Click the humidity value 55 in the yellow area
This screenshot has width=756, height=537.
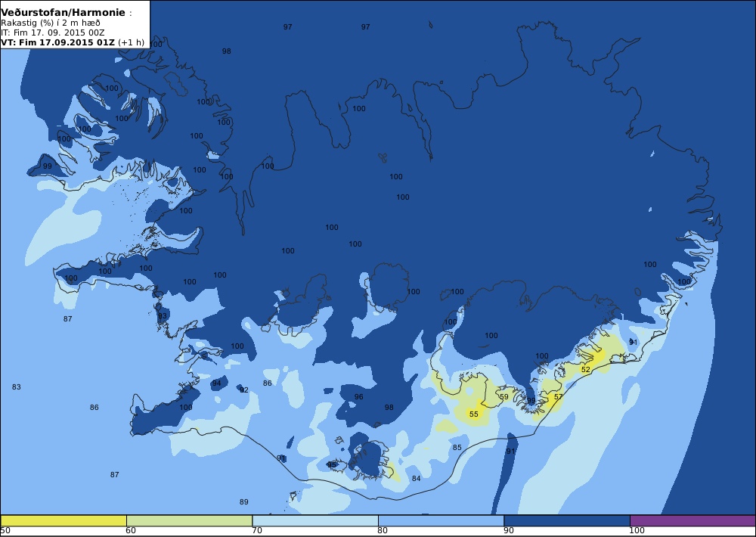click(474, 414)
